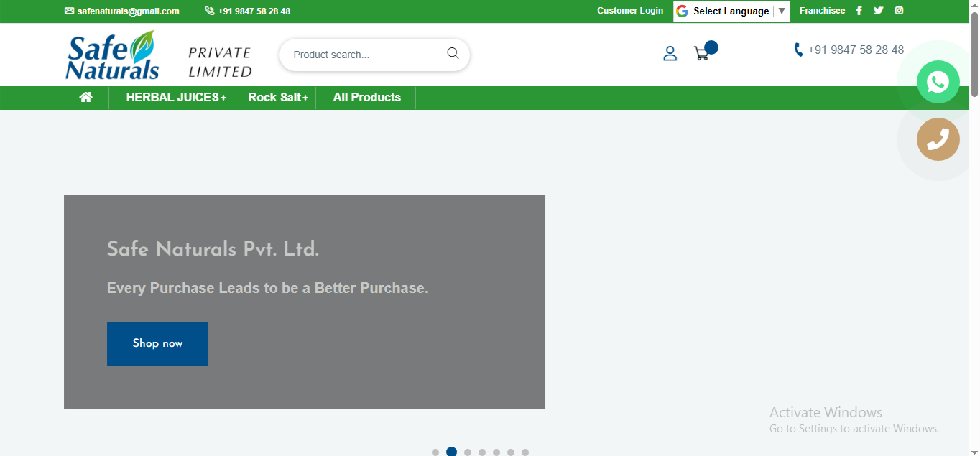
Task: Click the safenaturals@gmail.com email link
Action: (x=129, y=11)
